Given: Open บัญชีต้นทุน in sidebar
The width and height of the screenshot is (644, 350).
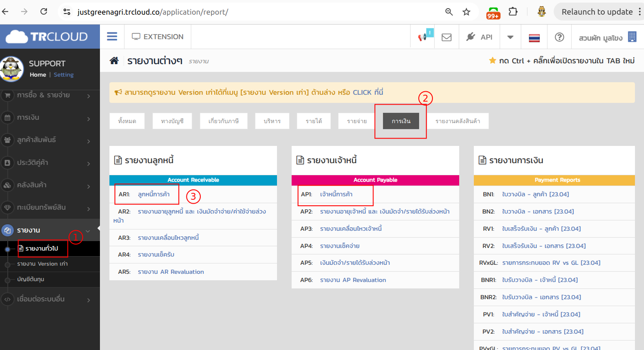Looking at the screenshot, I should (31, 279).
